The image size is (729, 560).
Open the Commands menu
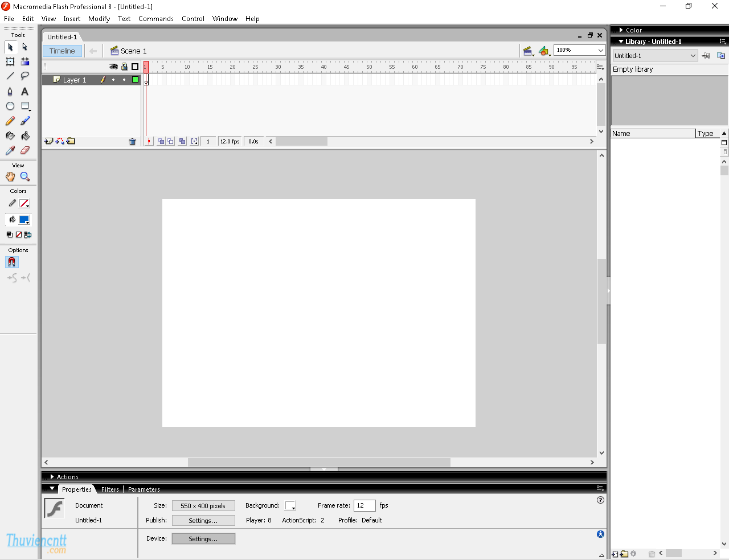point(156,19)
